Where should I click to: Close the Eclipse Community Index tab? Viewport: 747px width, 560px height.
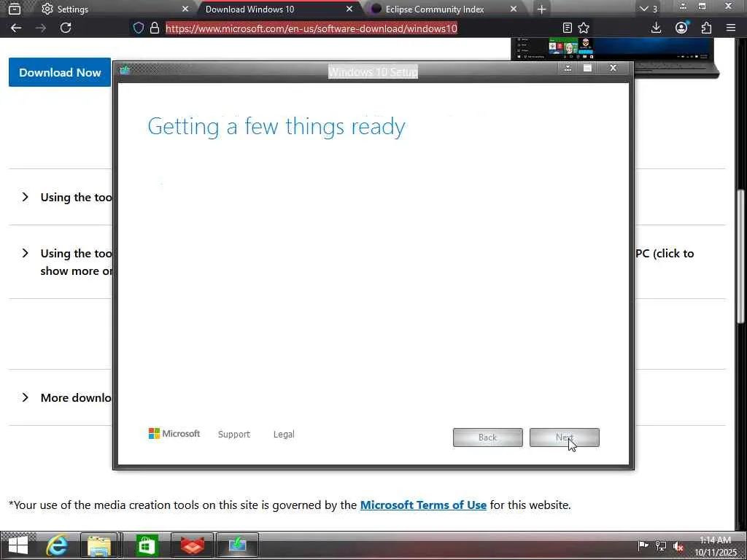(x=514, y=9)
